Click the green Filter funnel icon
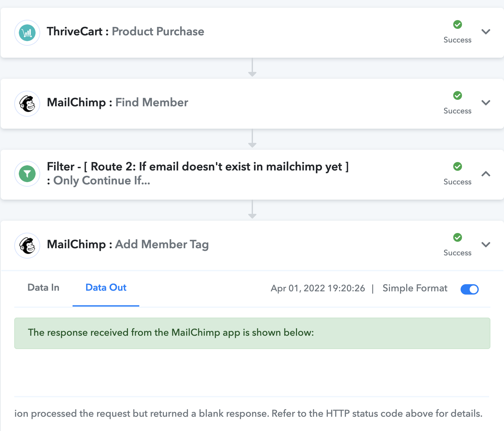 click(x=27, y=174)
